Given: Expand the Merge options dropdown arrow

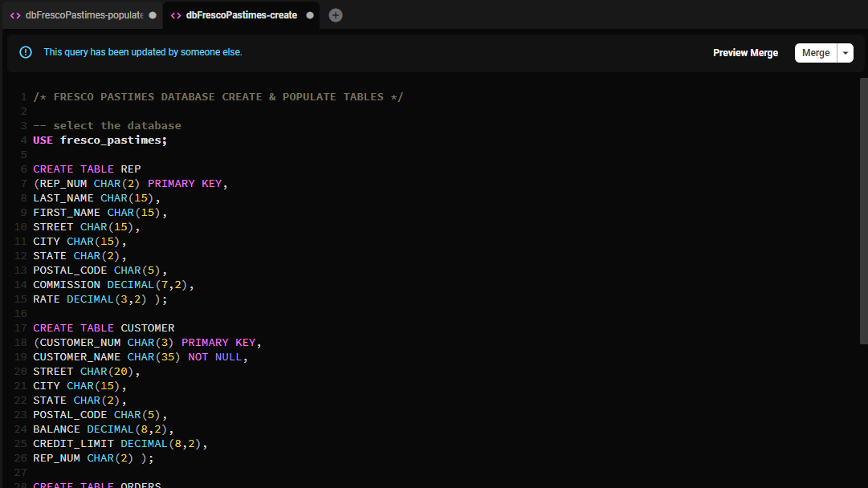Looking at the screenshot, I should [846, 52].
